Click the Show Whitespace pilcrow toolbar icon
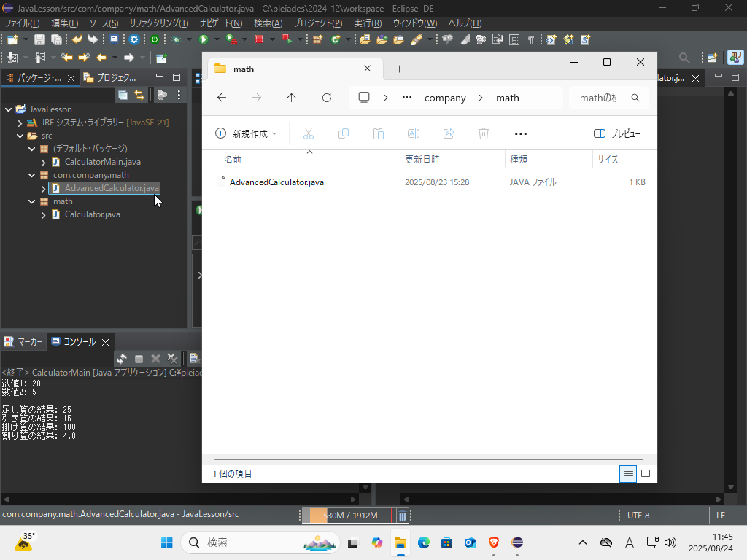Screen dimensions: 747x560 coord(531,40)
